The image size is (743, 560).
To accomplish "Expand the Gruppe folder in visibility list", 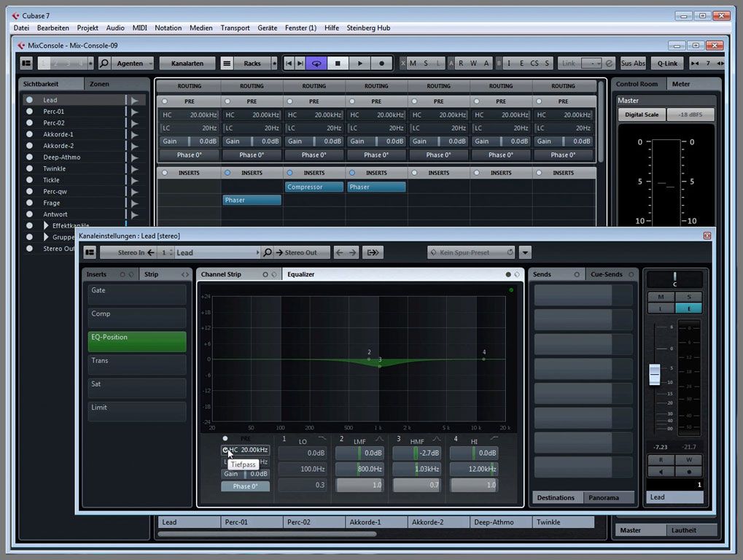I will (46, 237).
